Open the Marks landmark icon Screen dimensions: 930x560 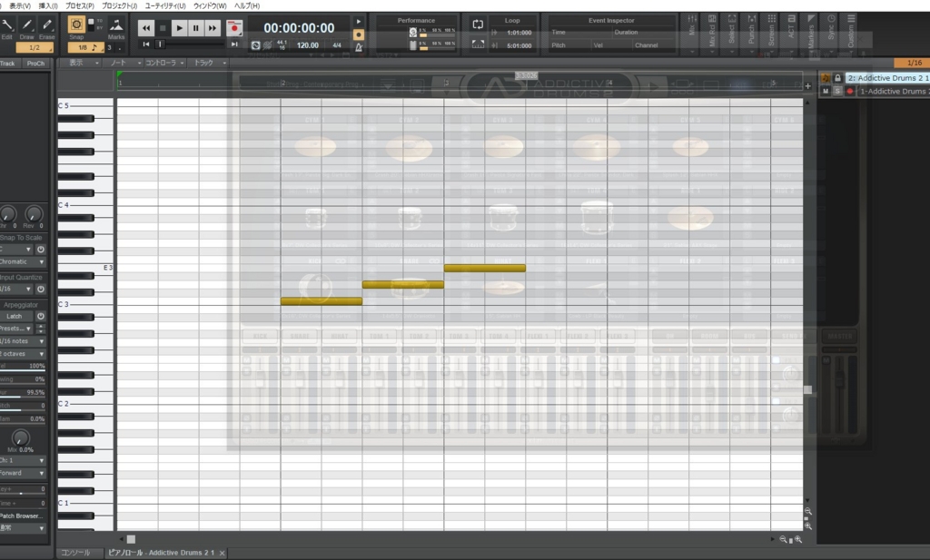click(x=116, y=25)
